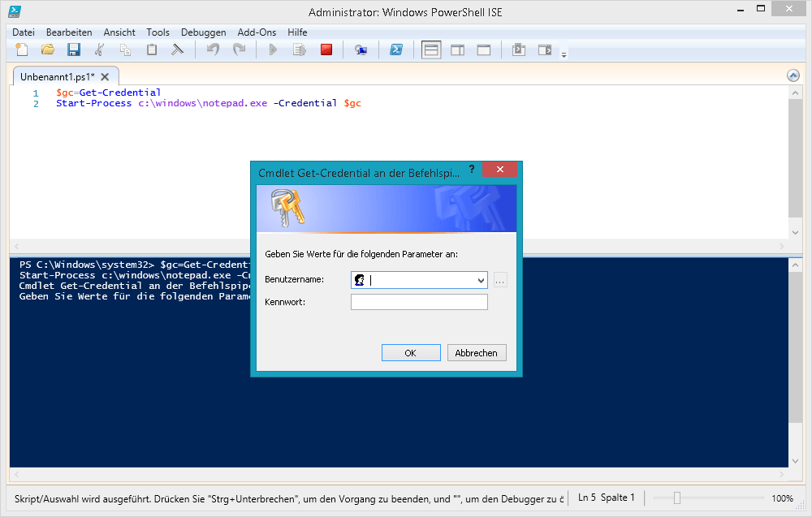Viewport: 812px width, 517px height.
Task: Open the Benutzername combo box dropdown arrow
Action: point(482,279)
